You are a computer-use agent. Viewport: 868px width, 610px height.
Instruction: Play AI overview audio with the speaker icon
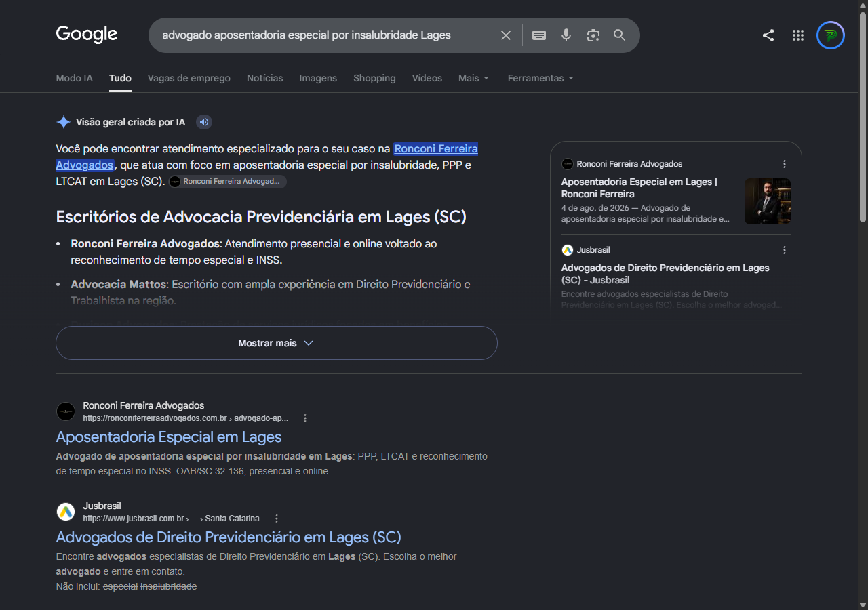204,122
